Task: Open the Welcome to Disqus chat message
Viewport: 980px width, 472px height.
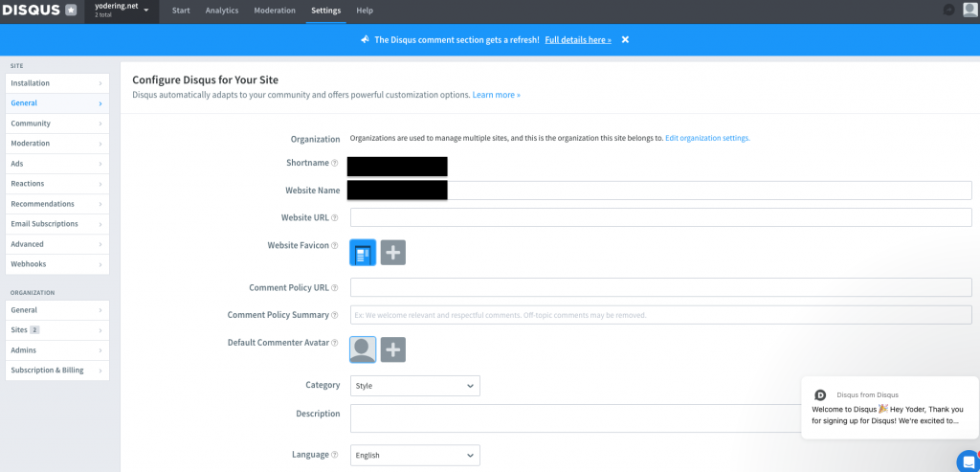Action: click(x=890, y=408)
